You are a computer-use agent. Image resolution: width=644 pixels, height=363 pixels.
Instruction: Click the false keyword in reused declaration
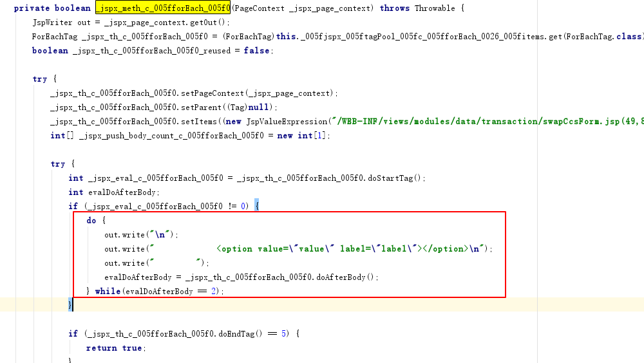pyautogui.click(x=257, y=50)
